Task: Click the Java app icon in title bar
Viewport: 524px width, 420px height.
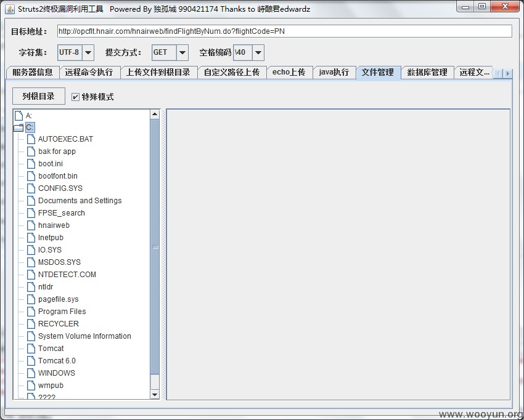Action: tap(10, 9)
